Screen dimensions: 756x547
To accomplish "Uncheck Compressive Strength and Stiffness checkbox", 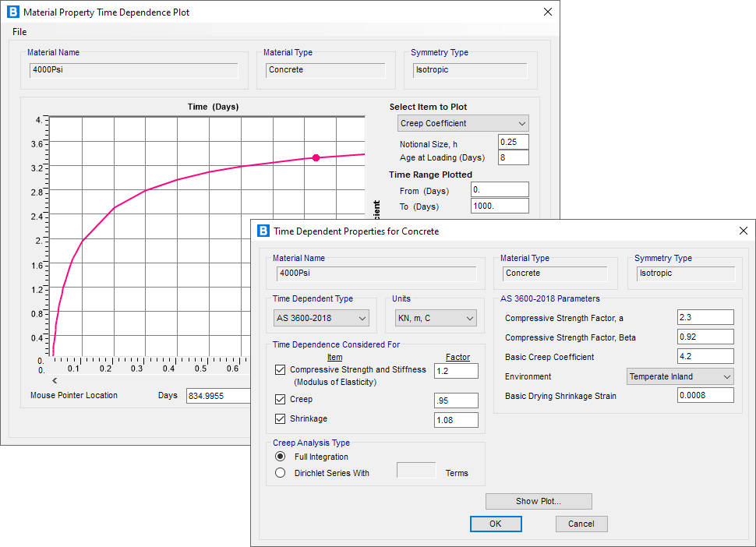I will pos(281,370).
